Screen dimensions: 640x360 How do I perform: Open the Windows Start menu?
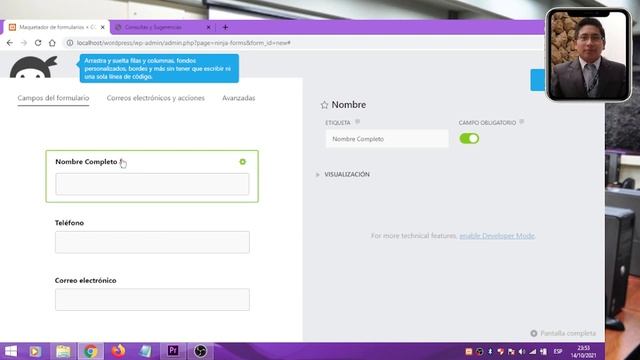click(x=11, y=351)
